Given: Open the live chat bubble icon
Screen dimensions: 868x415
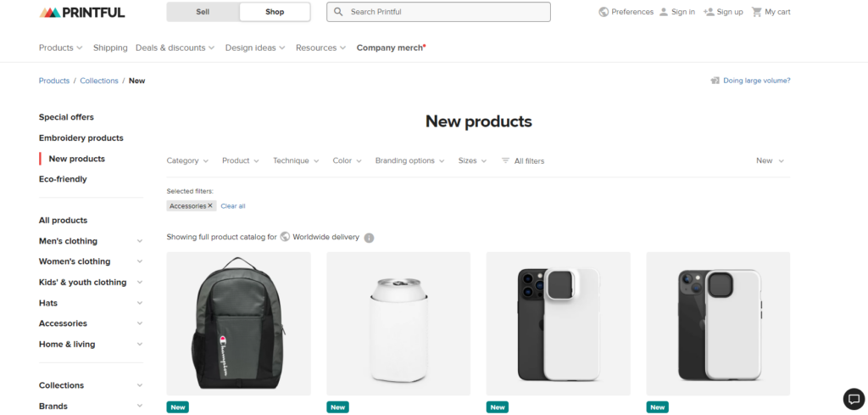Looking at the screenshot, I should 854,398.
